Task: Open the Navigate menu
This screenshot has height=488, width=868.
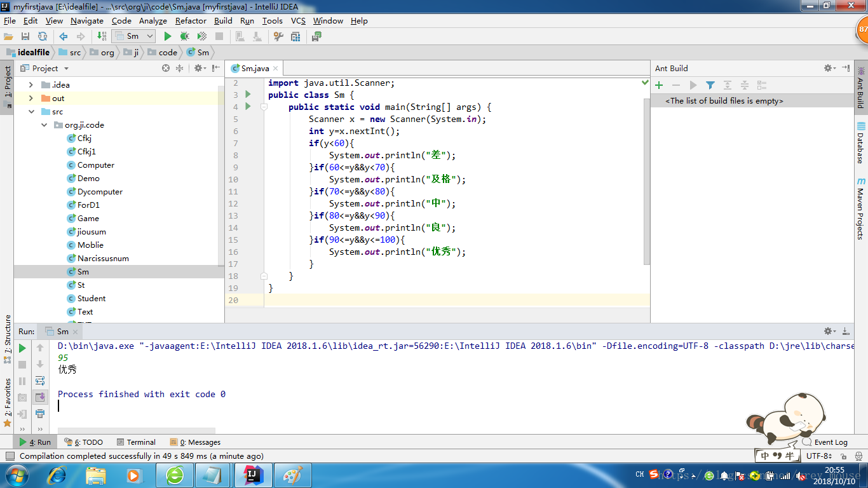Action: pos(87,20)
